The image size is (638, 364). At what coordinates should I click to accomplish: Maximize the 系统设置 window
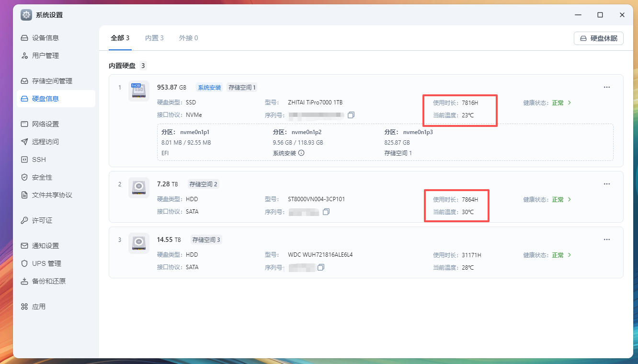[x=600, y=15]
